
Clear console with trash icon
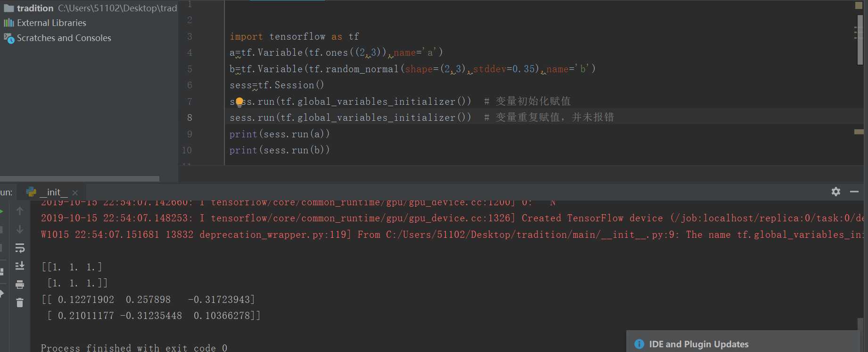click(x=20, y=303)
